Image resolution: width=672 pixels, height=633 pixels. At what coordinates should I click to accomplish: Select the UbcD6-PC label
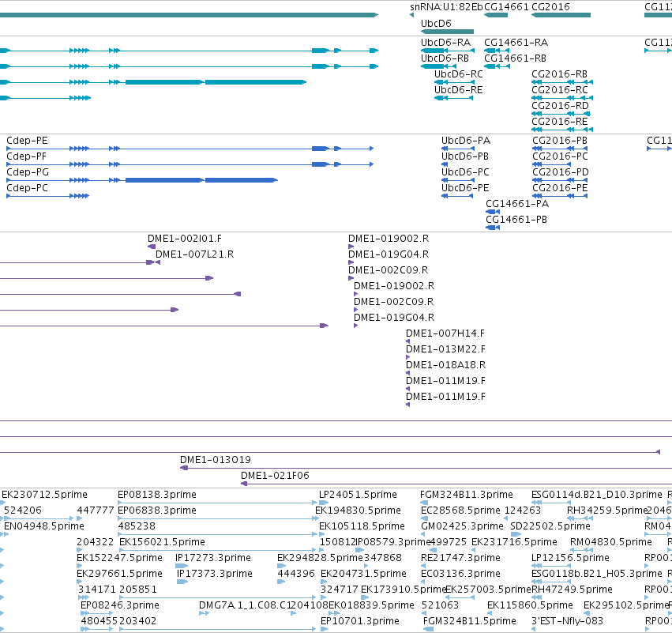coord(465,172)
